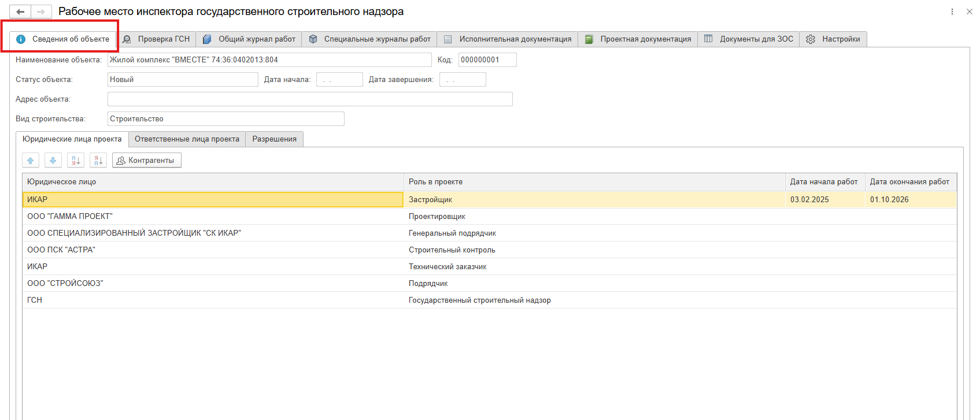
Task: Move row down with blue arrow
Action: click(x=53, y=161)
